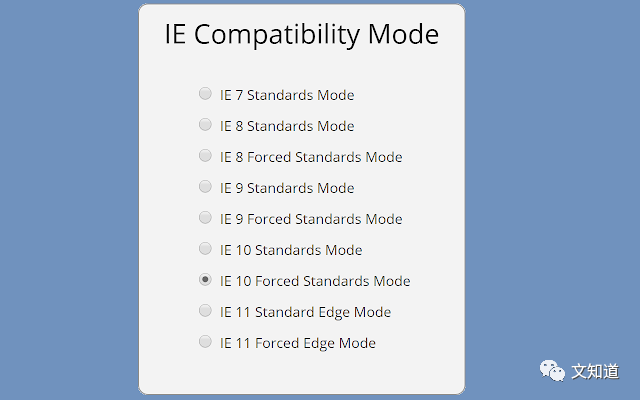The image size is (640, 400).
Task: Click the IE 8 Standards Mode label text
Action: click(x=287, y=126)
